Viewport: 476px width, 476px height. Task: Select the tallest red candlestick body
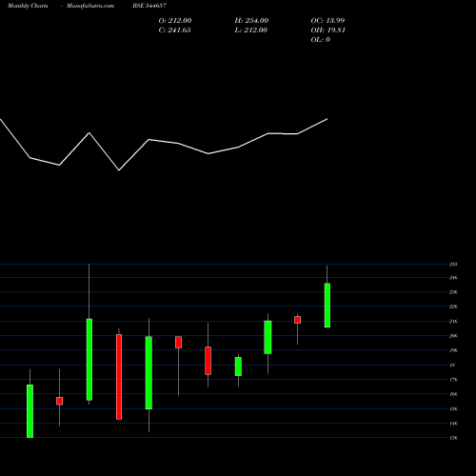119,377
